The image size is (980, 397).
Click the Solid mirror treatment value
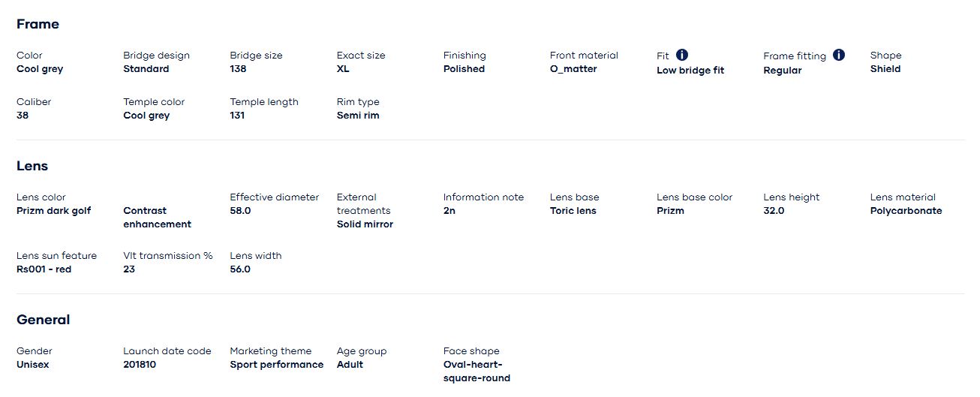click(365, 224)
